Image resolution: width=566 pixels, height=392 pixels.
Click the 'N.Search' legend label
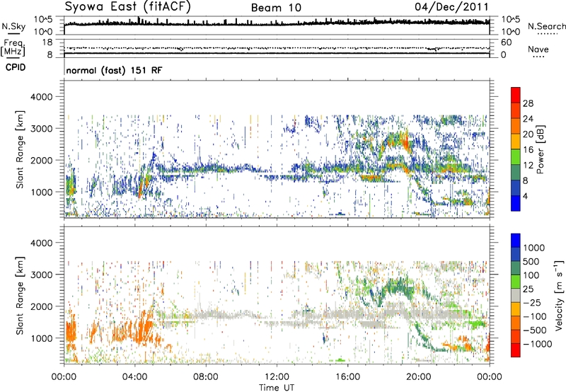tap(547, 26)
